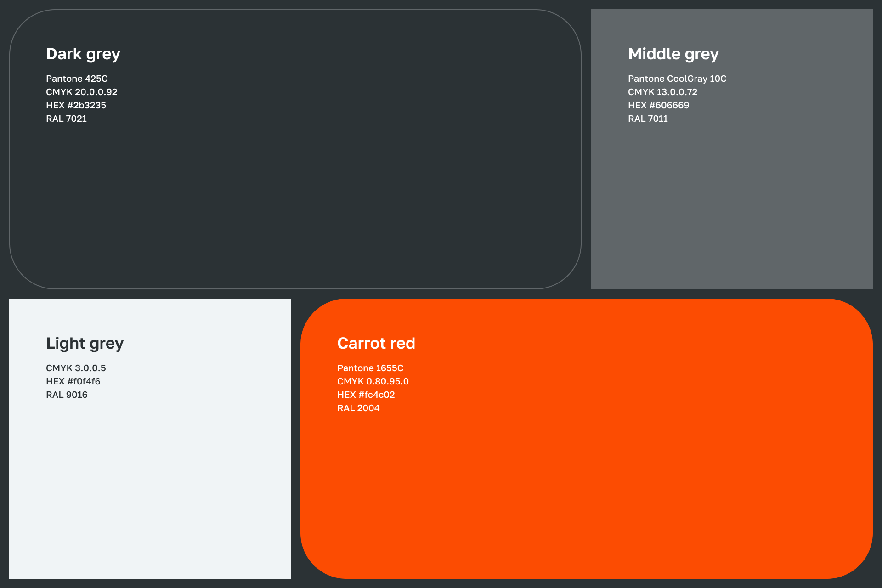The width and height of the screenshot is (882, 588).
Task: Click the RAL 9016 text
Action: [x=67, y=395]
